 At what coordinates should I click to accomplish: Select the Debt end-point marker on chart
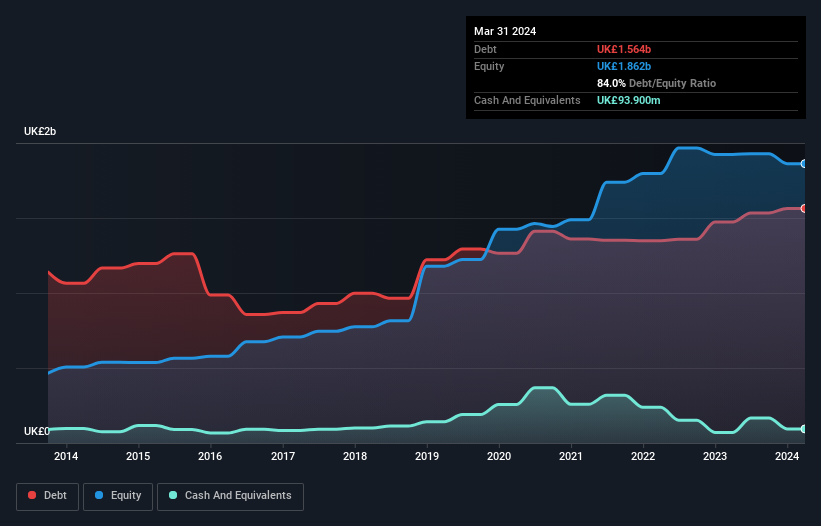point(804,208)
